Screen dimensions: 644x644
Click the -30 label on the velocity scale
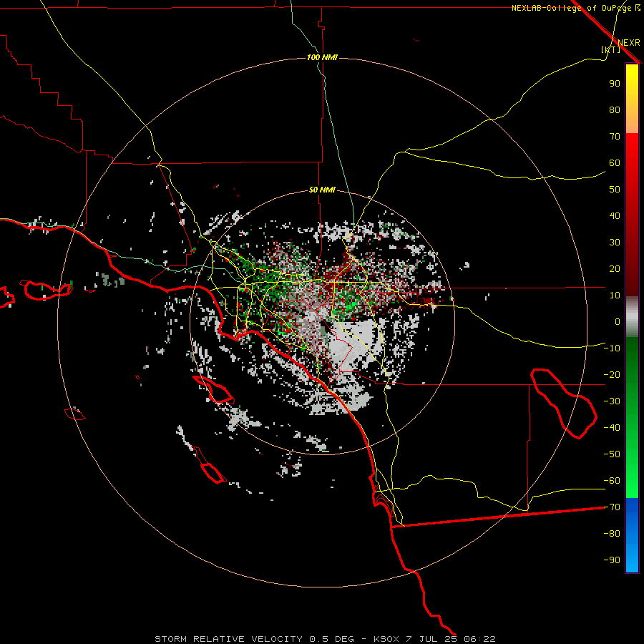(612, 401)
